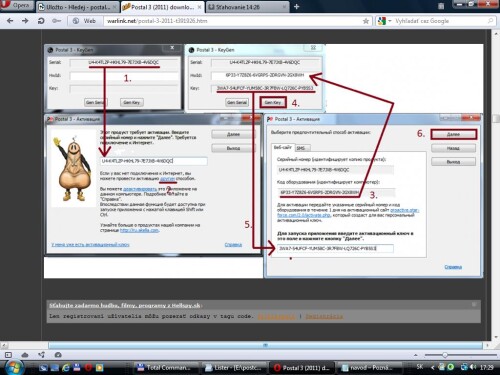The image size is (500, 375).
Task: Click Gen Serial in the left KeyGen window
Action: [95, 102]
